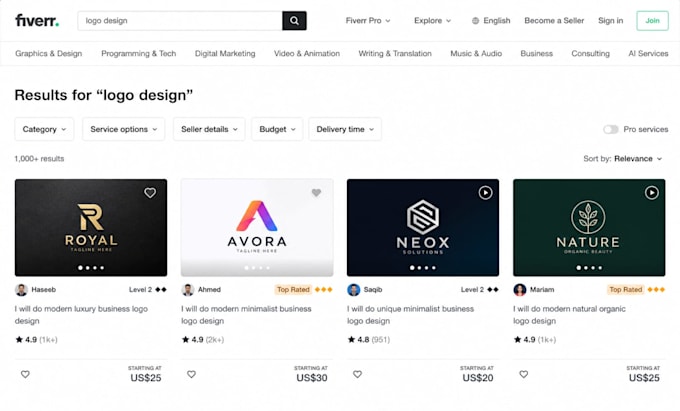The height and width of the screenshot is (411, 680).
Task: Go to Digital Marketing category
Action: coord(225,54)
